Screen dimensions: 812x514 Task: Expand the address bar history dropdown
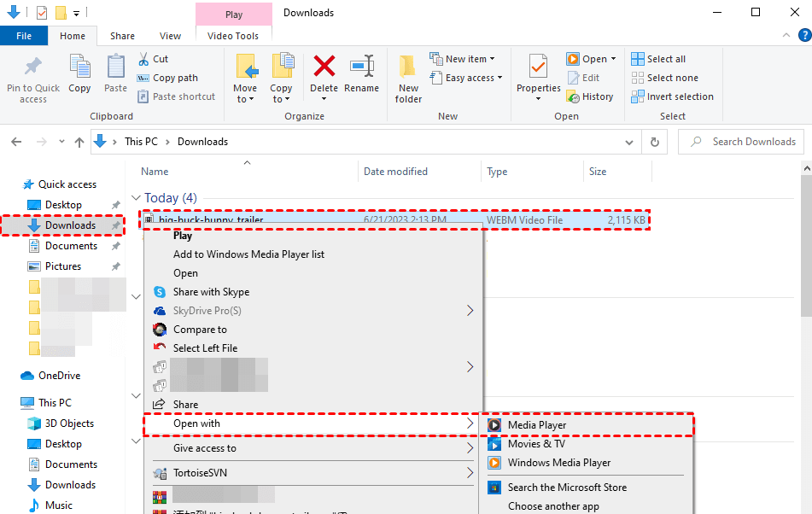coord(629,142)
